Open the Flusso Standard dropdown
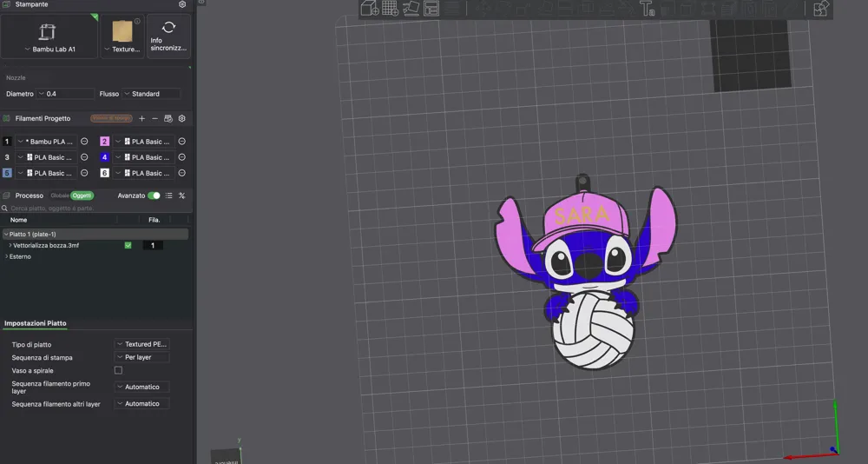 pyautogui.click(x=150, y=94)
